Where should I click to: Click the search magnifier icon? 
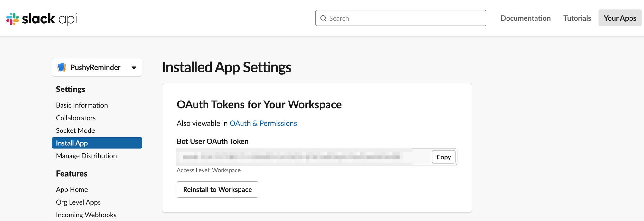tap(323, 18)
